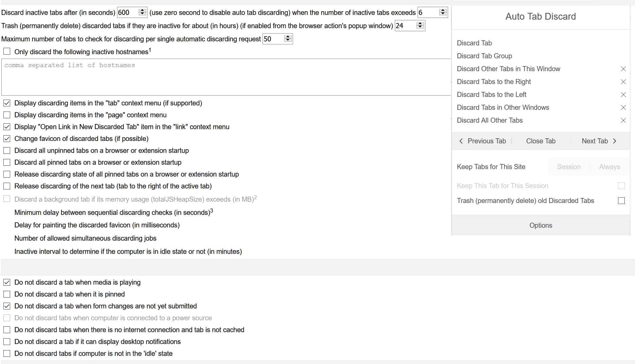The height and width of the screenshot is (364, 635).
Task: Remove 'Discard Other Tabs in This Window' with its X
Action: tap(623, 69)
